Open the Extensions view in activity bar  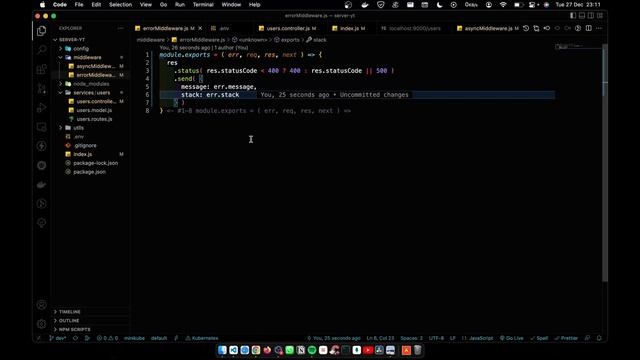41,69
